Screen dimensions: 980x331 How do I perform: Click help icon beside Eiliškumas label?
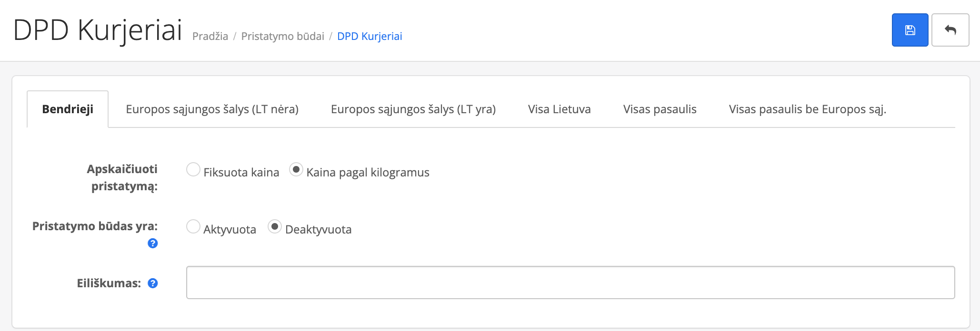[152, 283]
